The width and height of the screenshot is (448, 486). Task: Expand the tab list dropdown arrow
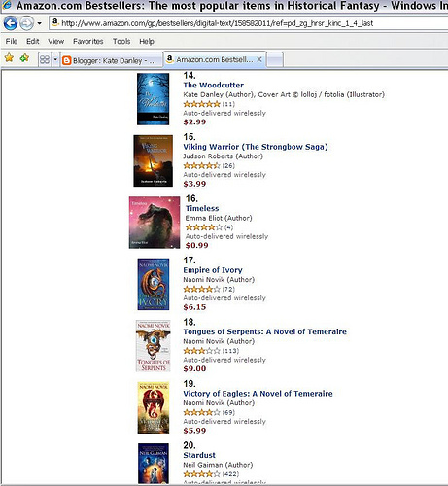click(55, 60)
